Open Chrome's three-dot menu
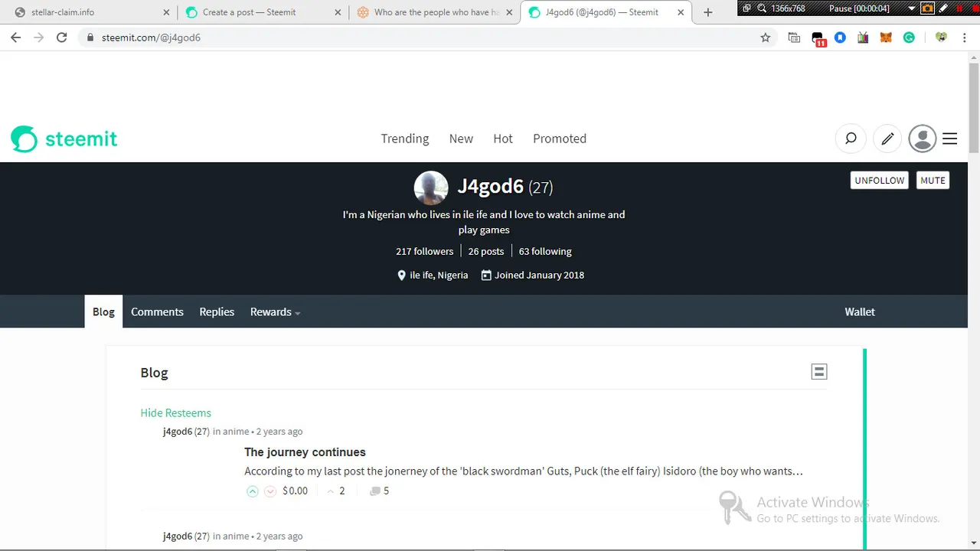Screen dimensions: 980x551 coord(964,37)
